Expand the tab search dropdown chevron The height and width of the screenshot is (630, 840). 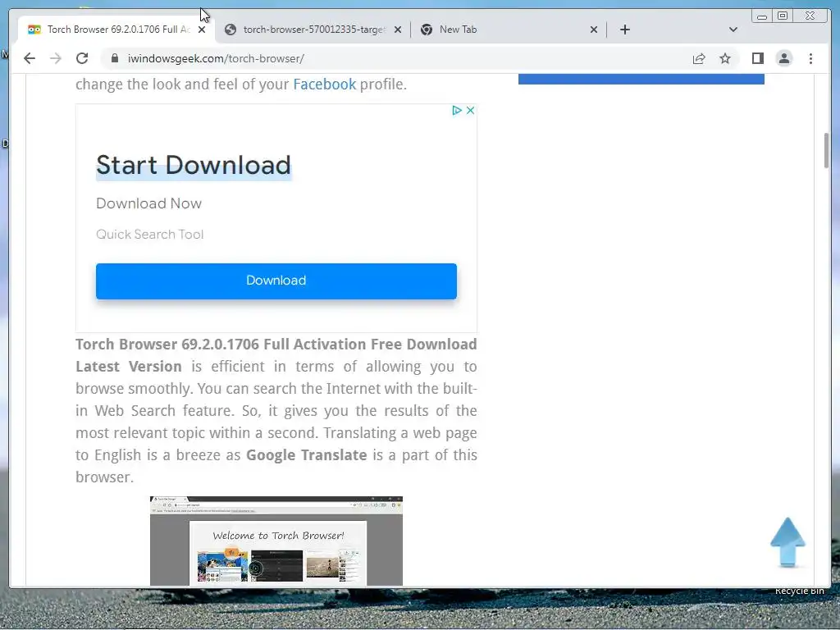coord(733,30)
